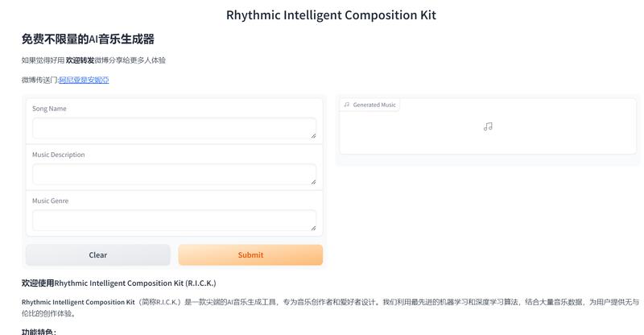
Task: Focus the Music Description text field
Action: point(174,174)
